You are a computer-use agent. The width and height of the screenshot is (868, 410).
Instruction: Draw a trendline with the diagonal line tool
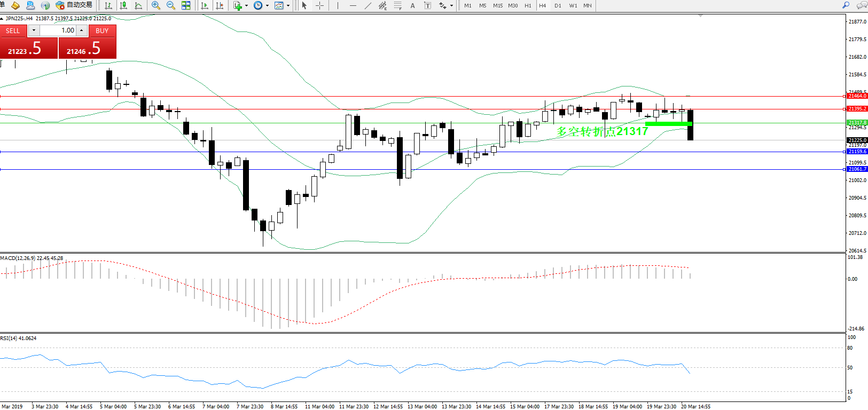[367, 5]
